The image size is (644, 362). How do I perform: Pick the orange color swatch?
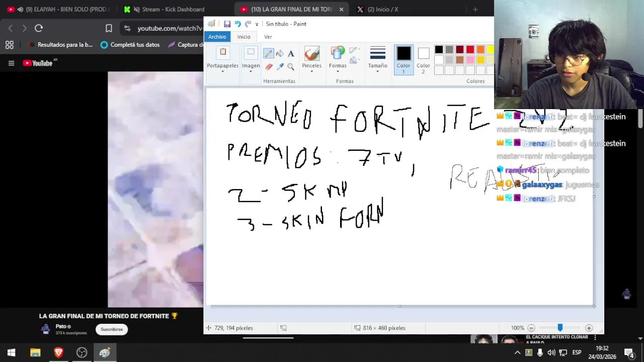pos(480,49)
